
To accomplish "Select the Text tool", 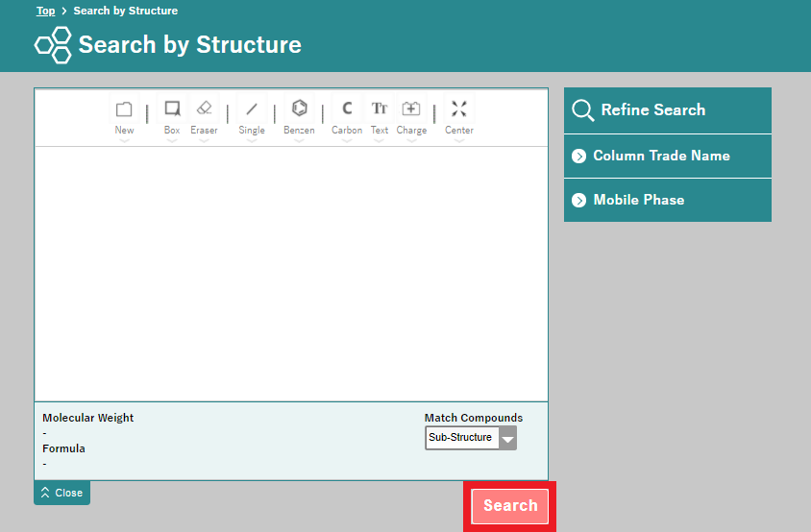I will 380,109.
